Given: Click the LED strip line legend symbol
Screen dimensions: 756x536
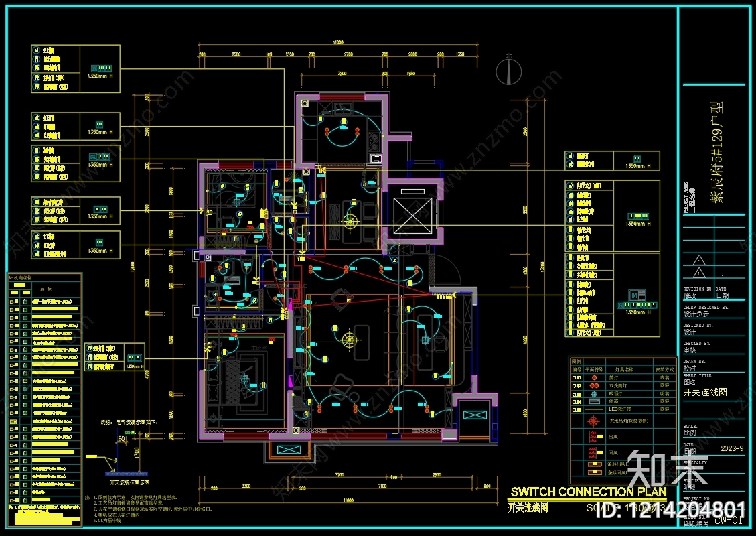Looking at the screenshot, I should pos(594,409).
